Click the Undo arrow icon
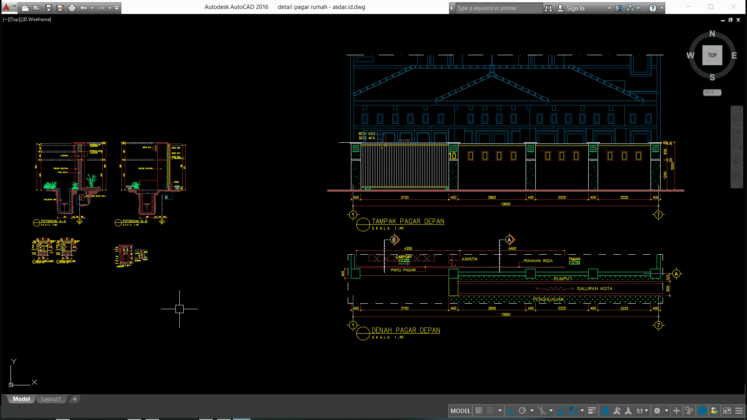 coord(83,8)
